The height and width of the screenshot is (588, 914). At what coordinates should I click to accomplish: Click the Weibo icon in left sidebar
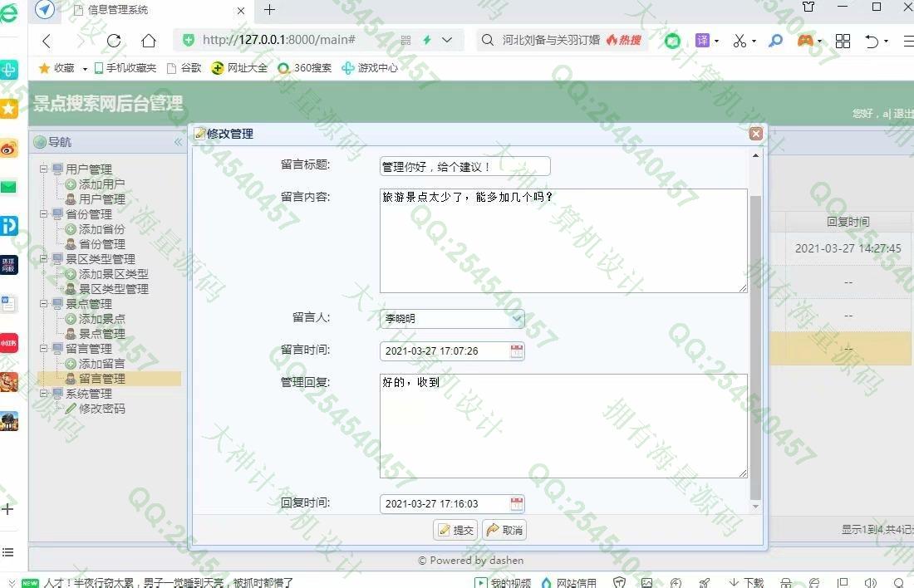pos(9,149)
